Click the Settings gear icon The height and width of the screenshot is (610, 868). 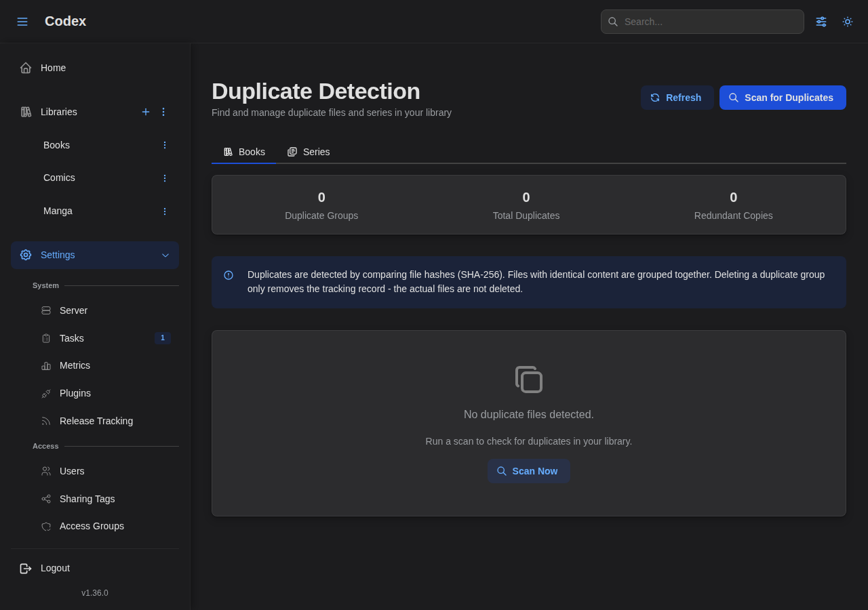(26, 255)
